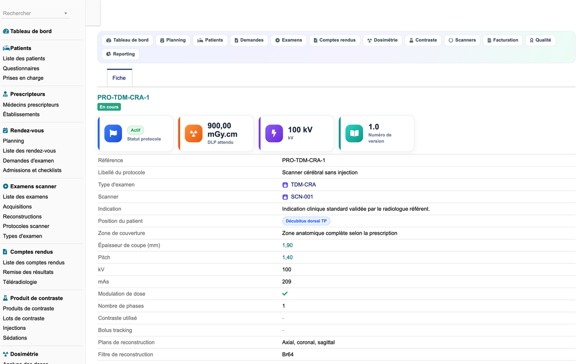Click the orange radiation DLP attendu icon

click(194, 133)
